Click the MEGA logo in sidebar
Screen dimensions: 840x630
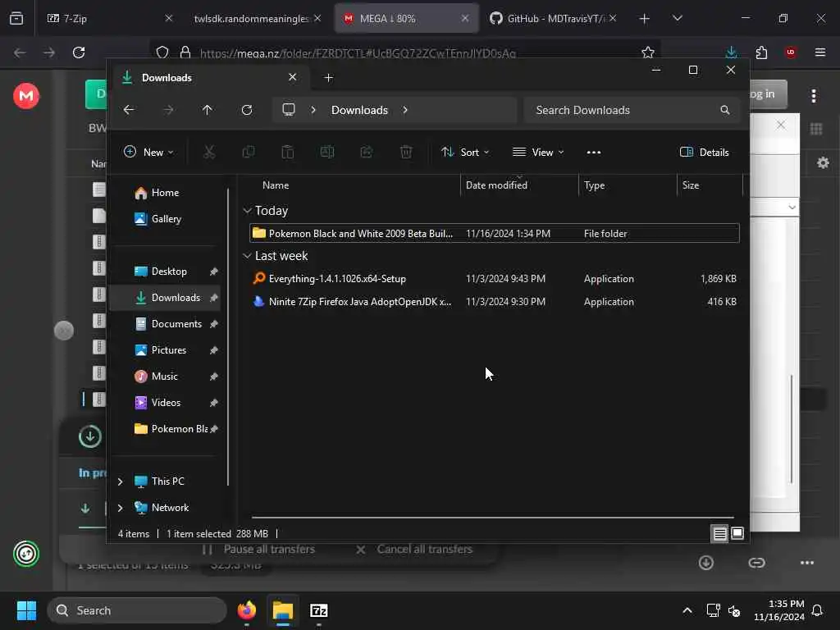click(x=26, y=96)
